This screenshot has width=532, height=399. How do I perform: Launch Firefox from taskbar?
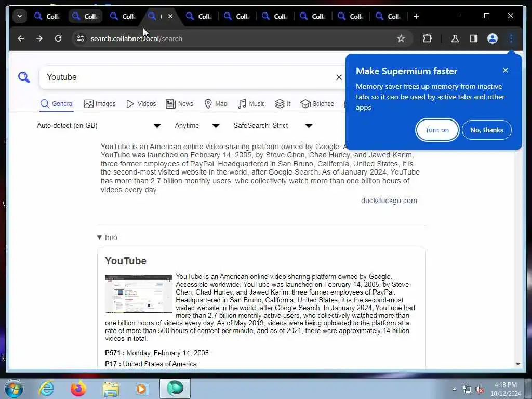(x=78, y=389)
